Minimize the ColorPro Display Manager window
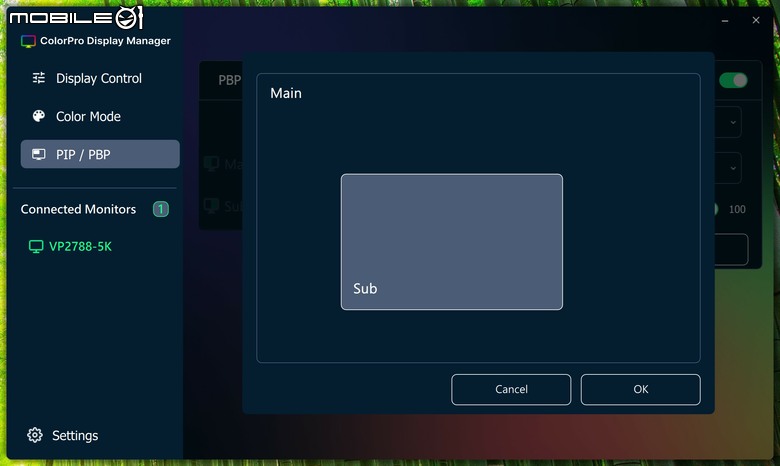The width and height of the screenshot is (780, 466). pos(725,20)
